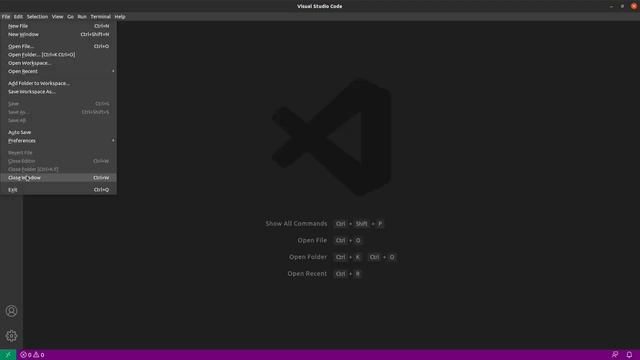Click the Show All Commands label

(296, 224)
